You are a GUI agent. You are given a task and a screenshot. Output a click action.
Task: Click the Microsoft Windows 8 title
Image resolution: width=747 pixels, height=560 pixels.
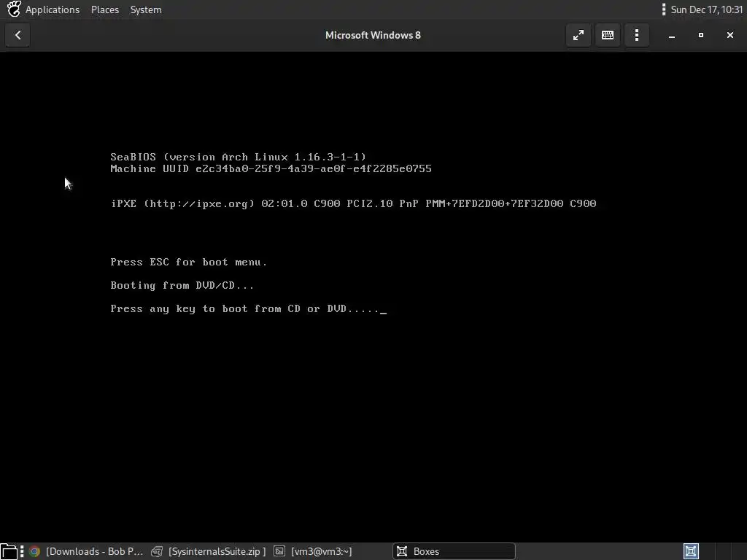373,35
